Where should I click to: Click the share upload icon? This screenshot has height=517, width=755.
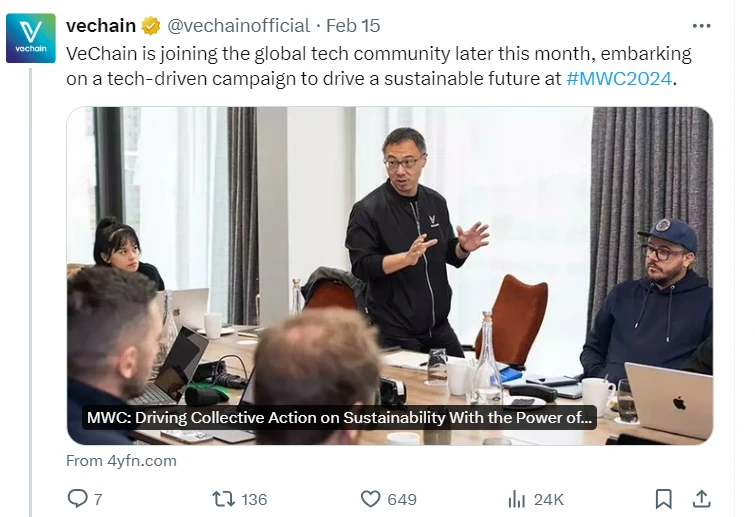pos(702,498)
